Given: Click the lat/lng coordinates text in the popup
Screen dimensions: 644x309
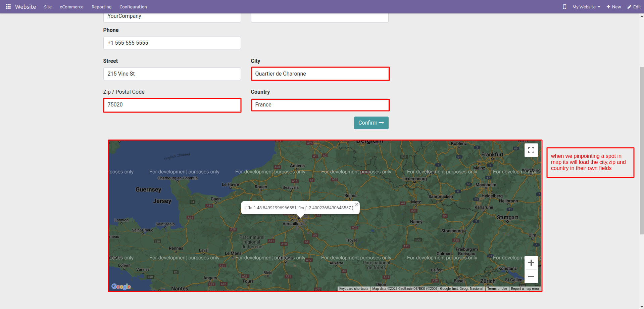Looking at the screenshot, I should [299, 208].
